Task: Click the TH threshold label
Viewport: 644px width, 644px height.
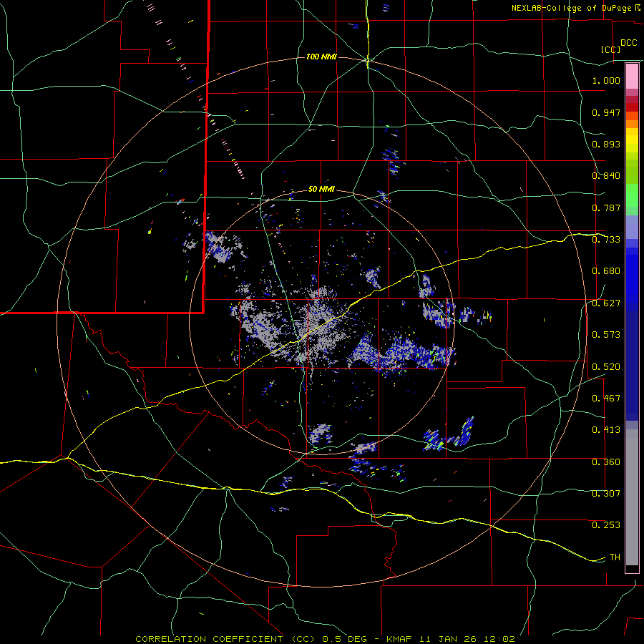Action: coord(615,557)
